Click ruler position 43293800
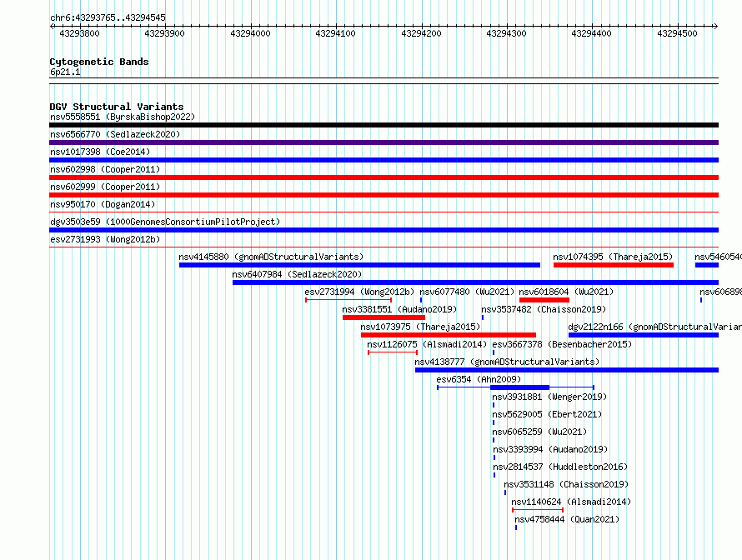Screen dimensions: 742x560 79,33
